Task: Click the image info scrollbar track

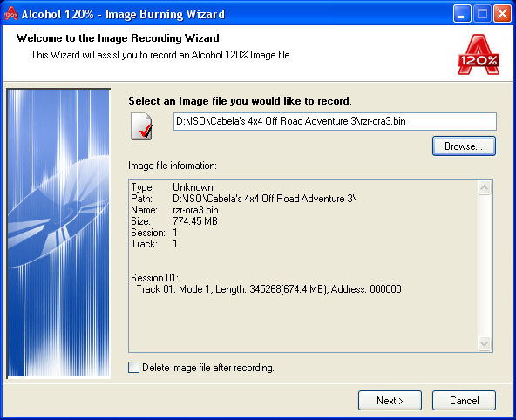Action: coord(484,266)
